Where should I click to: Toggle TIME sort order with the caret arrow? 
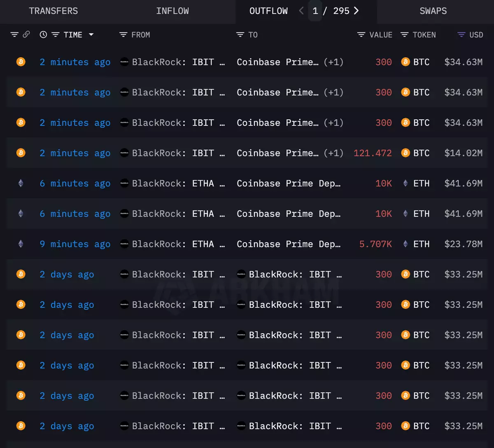[91, 35]
